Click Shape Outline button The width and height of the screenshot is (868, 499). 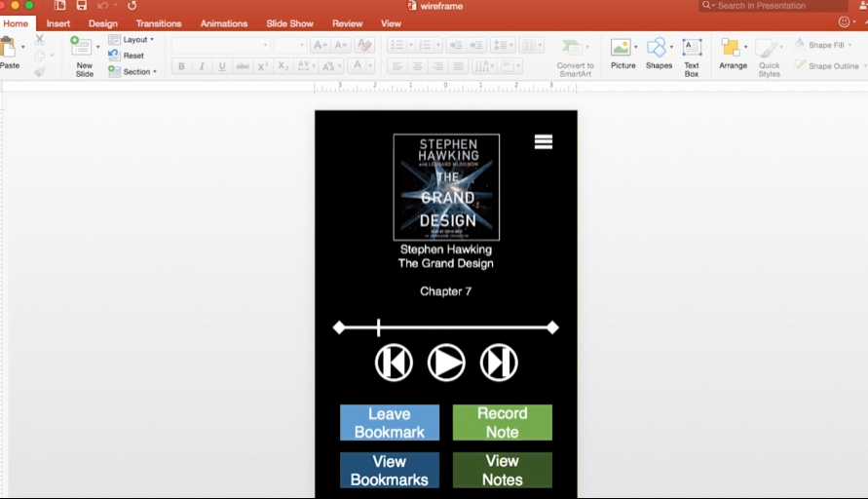(x=829, y=66)
